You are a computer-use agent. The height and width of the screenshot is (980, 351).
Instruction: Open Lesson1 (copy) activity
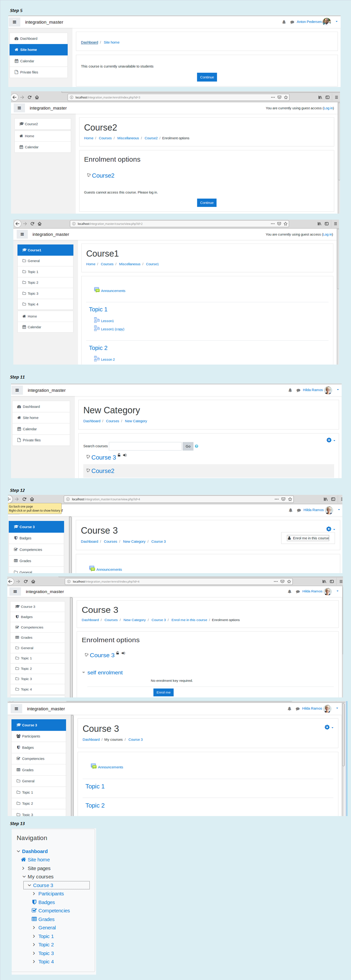tap(112, 329)
